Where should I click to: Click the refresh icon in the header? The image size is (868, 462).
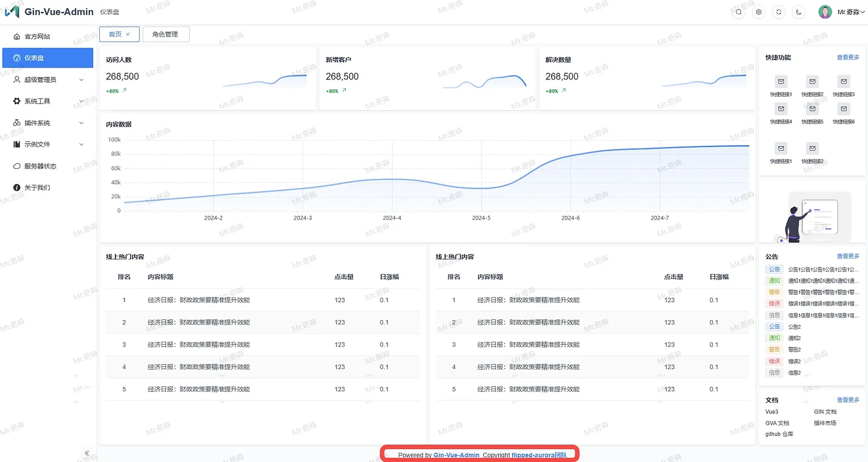(x=779, y=12)
